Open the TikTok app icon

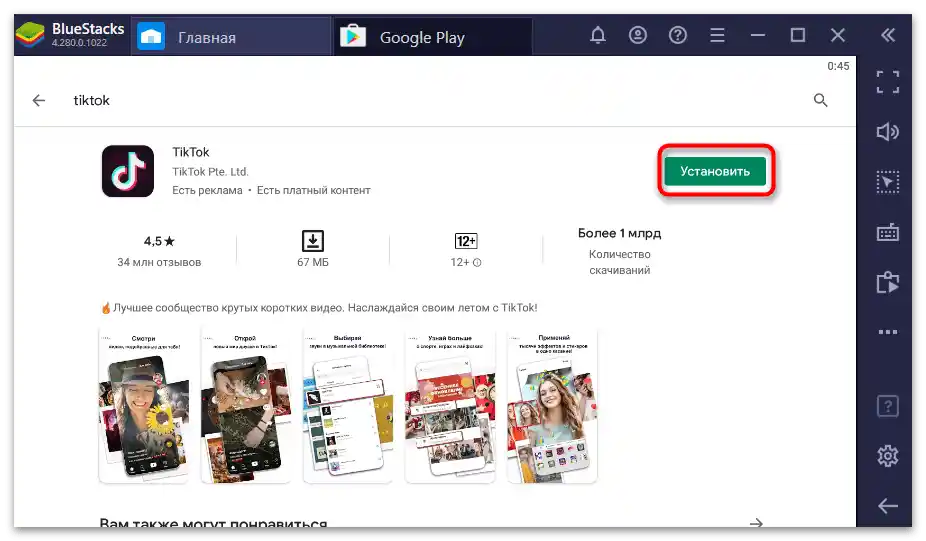128,171
